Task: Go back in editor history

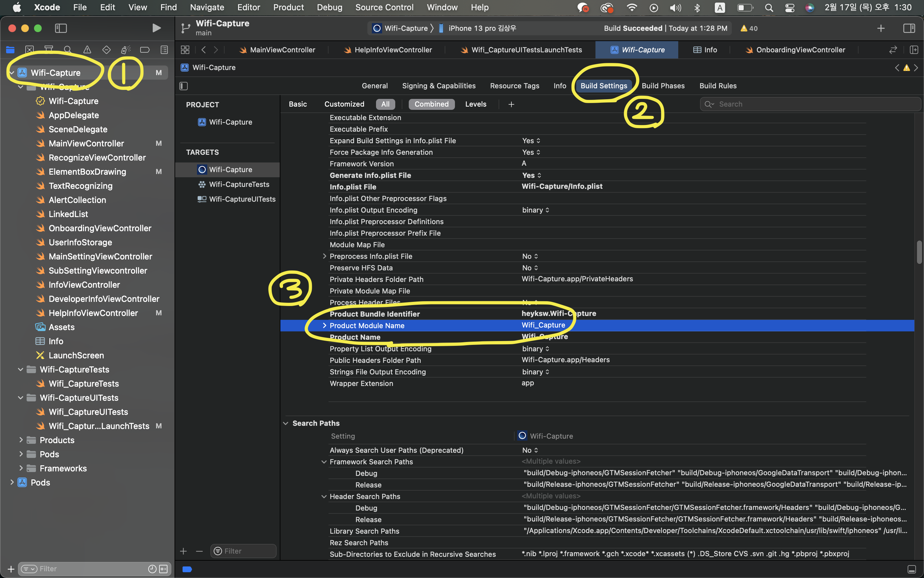Action: tap(203, 50)
